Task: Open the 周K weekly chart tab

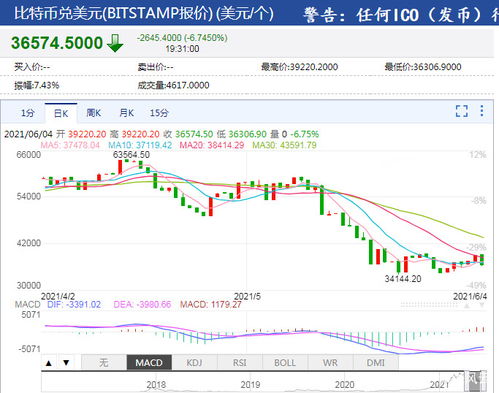Action: coord(94,113)
